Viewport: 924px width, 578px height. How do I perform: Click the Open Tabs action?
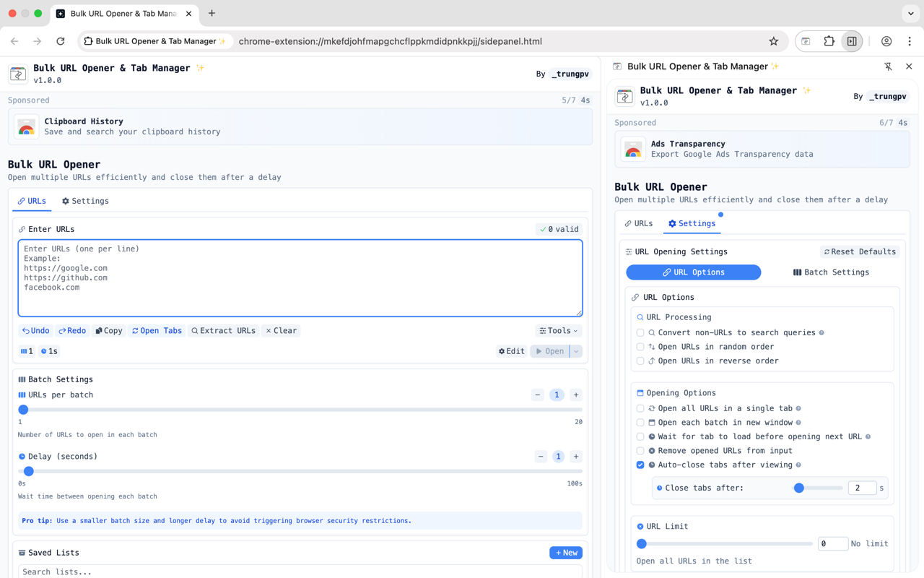(157, 330)
